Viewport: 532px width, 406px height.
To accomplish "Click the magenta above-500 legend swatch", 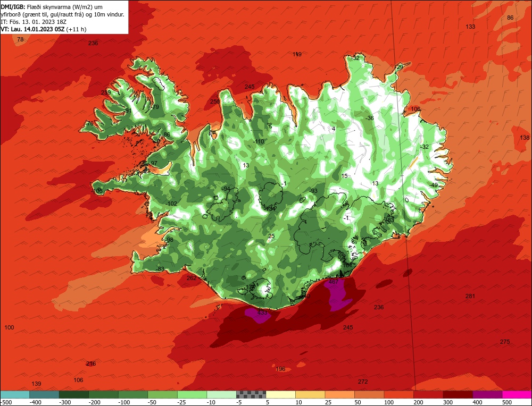I will (517, 394).
